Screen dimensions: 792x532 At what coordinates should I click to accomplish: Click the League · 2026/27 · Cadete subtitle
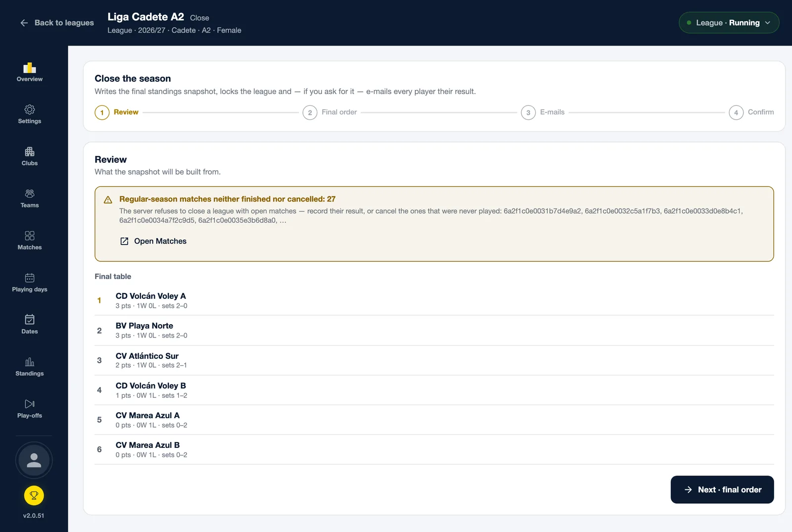[x=174, y=30]
